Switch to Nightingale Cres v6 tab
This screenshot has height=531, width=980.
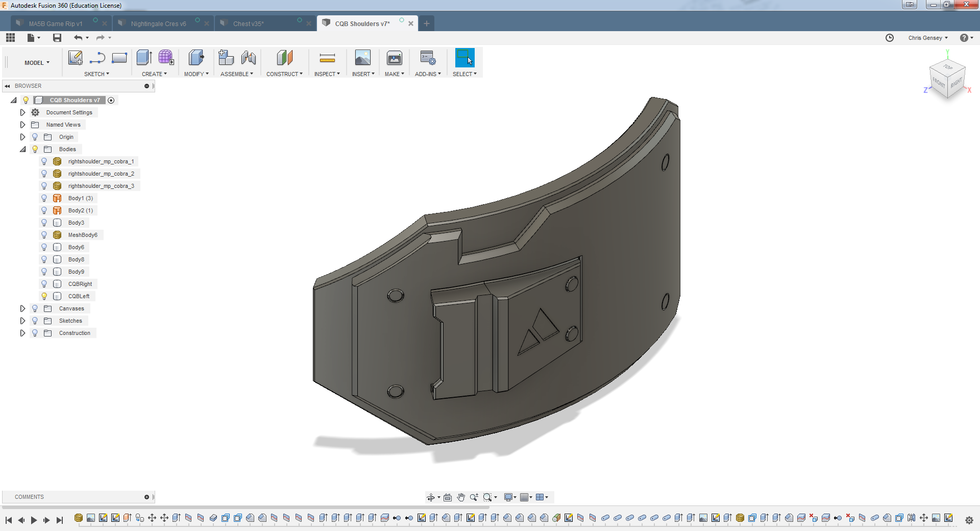point(158,23)
